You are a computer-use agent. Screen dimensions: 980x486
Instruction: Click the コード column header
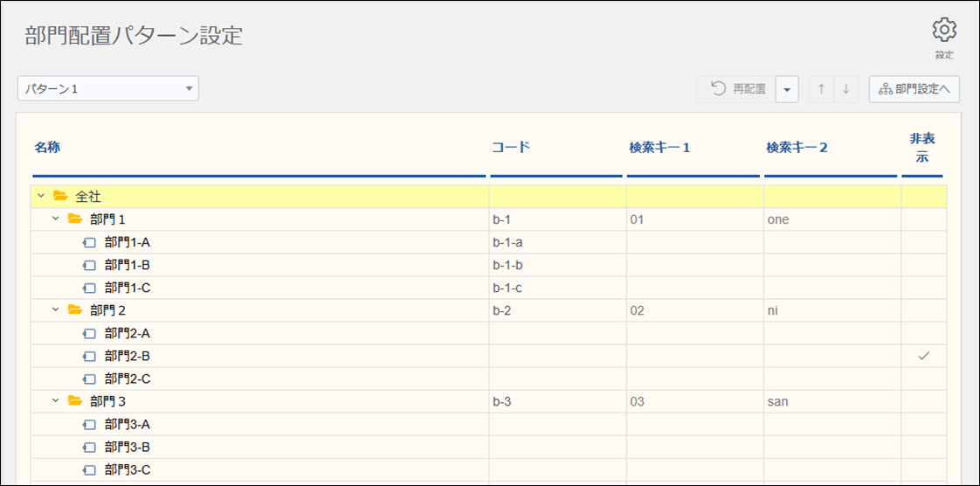pos(510,147)
